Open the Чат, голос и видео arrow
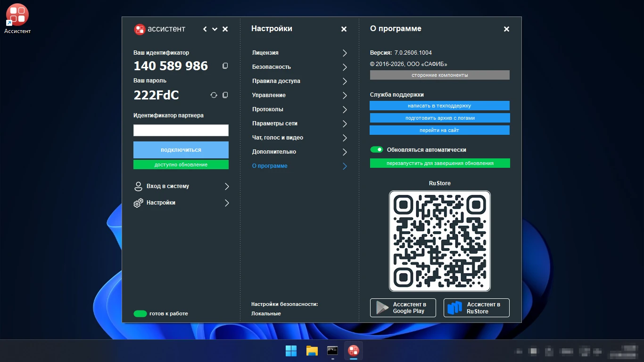 (x=345, y=138)
